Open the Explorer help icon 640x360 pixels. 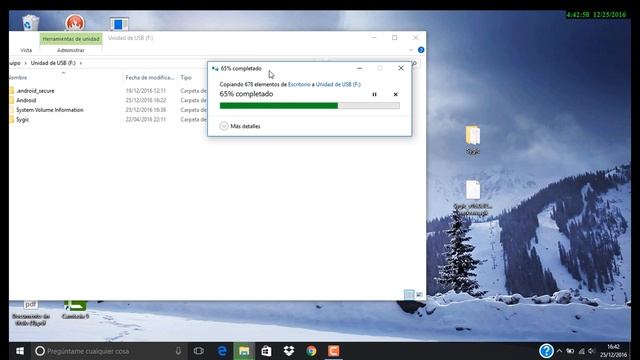coord(421,50)
